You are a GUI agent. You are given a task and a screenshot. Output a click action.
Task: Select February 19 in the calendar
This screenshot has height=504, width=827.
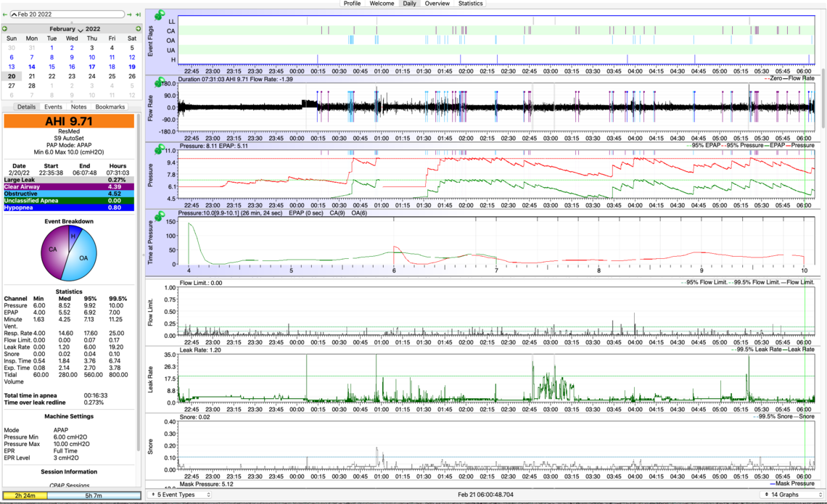pyautogui.click(x=132, y=67)
